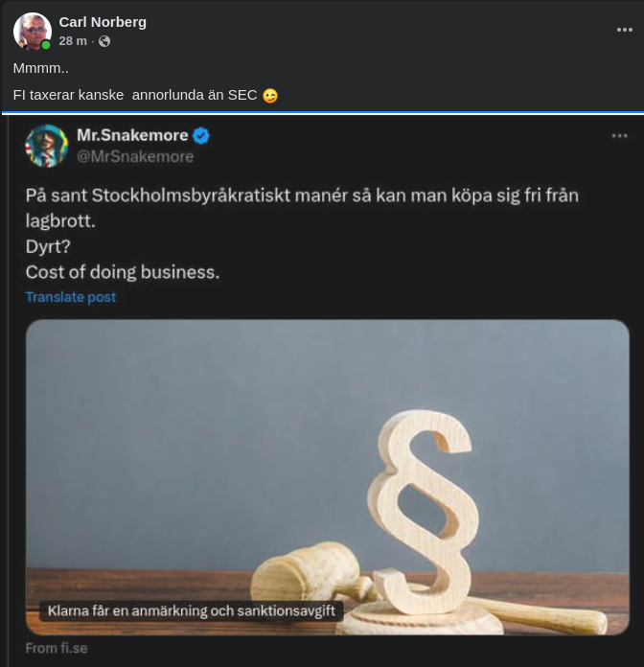Click the Klarna headline caption on the image
This screenshot has width=644, height=667.
(192, 610)
